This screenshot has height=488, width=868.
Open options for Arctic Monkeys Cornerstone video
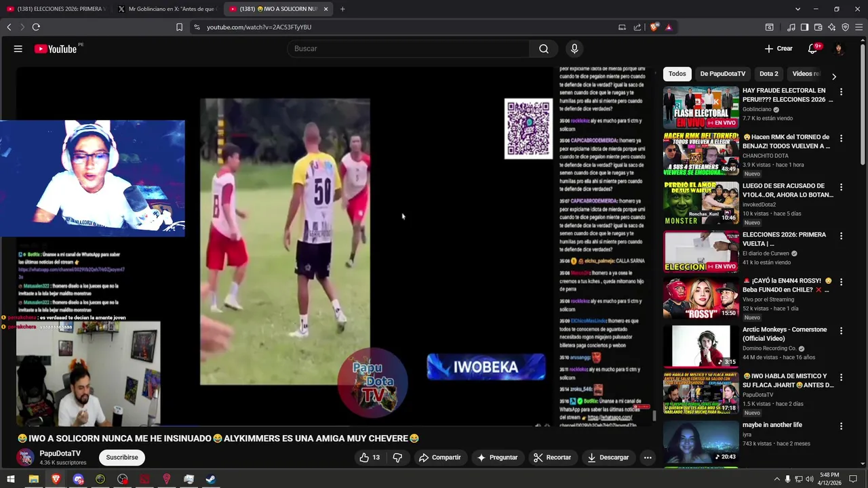click(841, 331)
